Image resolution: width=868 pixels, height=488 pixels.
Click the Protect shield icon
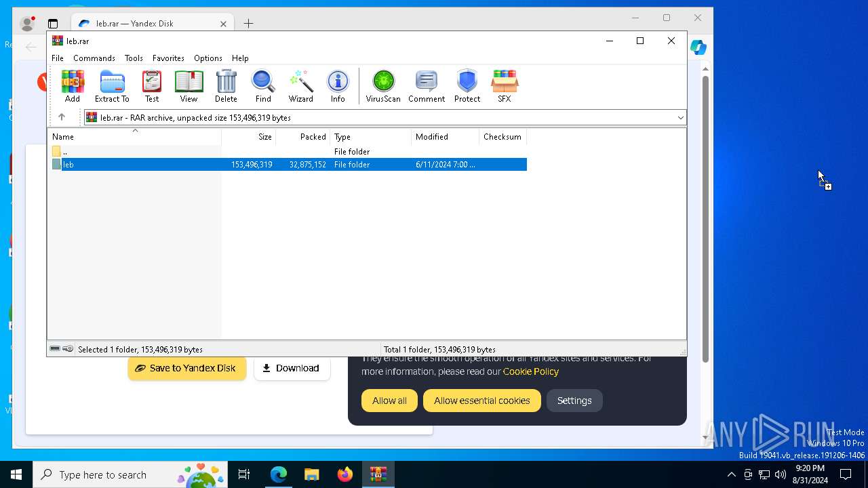click(x=467, y=86)
